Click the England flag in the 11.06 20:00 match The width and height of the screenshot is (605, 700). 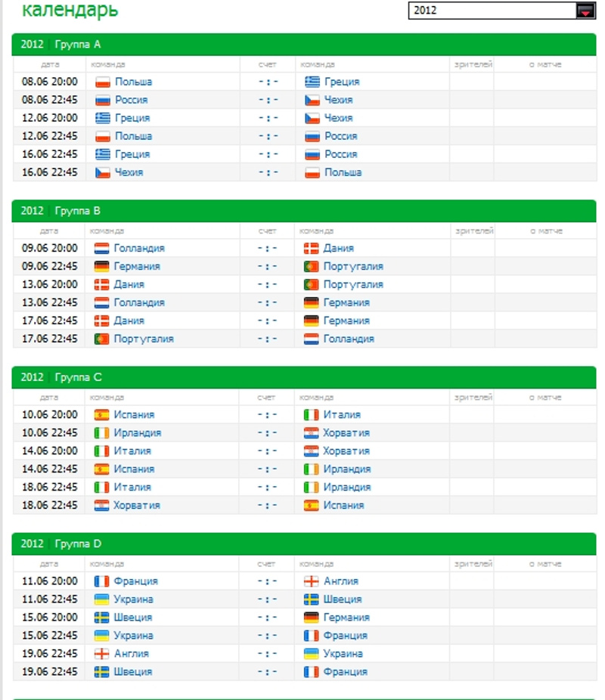pyautogui.click(x=311, y=581)
